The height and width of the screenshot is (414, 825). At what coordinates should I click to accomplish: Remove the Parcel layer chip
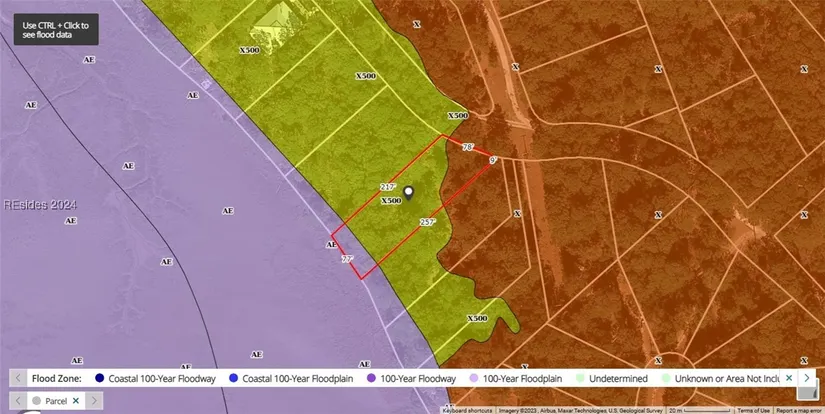[x=76, y=400]
